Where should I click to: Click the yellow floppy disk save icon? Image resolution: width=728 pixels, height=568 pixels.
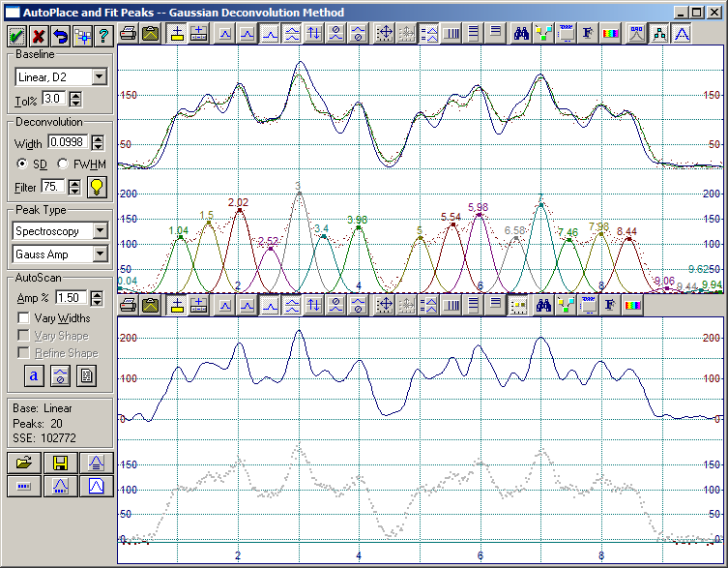pos(60,463)
